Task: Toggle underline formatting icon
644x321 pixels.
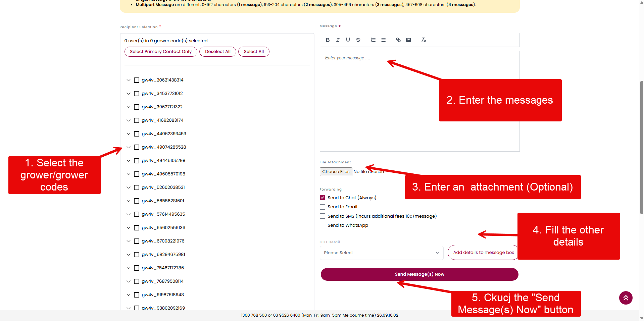Action: pos(348,40)
